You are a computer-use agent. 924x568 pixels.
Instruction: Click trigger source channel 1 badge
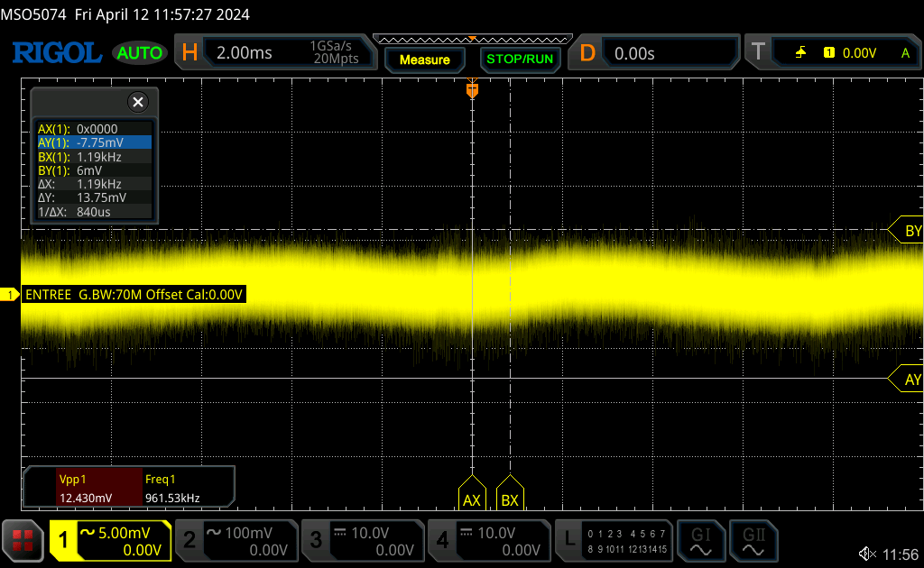[x=829, y=52]
